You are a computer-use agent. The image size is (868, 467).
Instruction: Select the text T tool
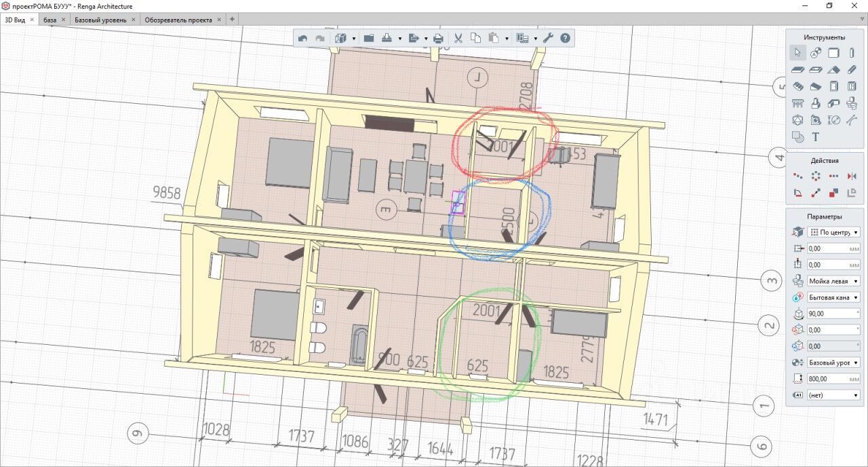(816, 137)
